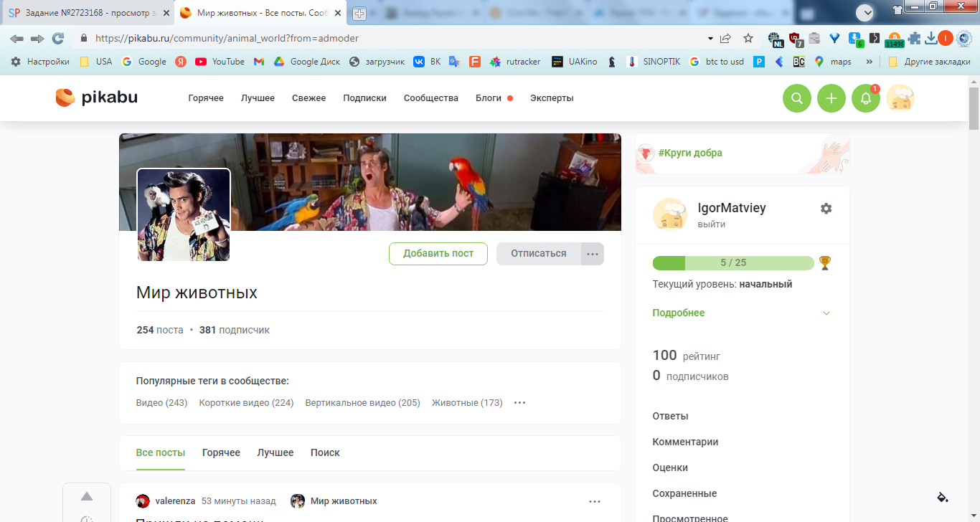Open the tab search dropdown arrow
980x522 pixels.
pos(866,12)
